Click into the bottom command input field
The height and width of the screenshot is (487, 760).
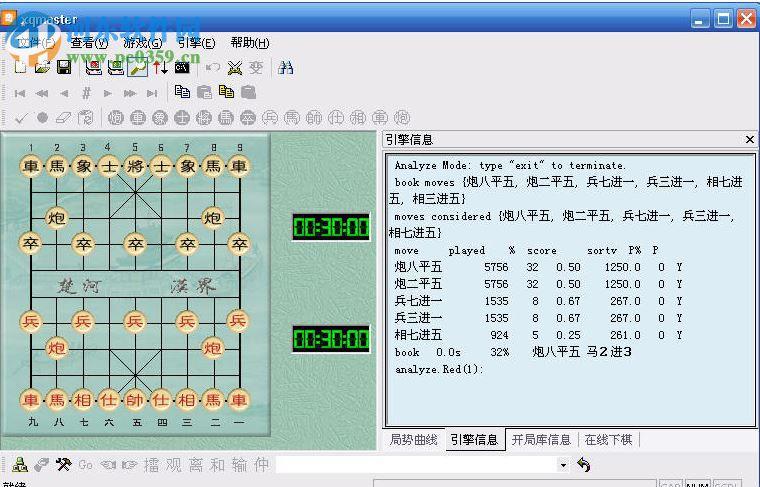[x=417, y=465]
